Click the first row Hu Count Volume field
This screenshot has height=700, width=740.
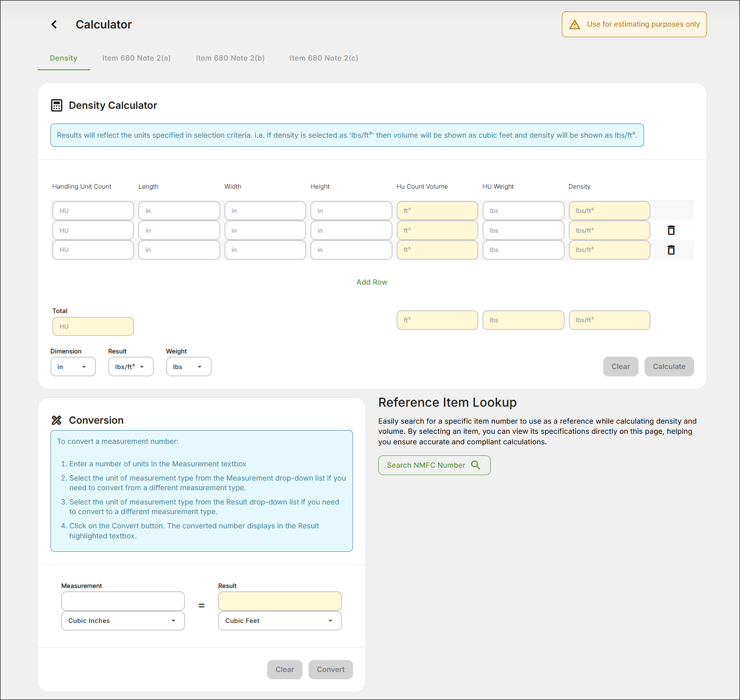click(437, 211)
